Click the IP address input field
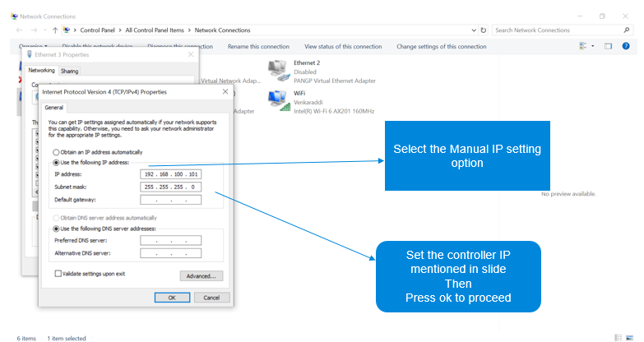 [x=171, y=174]
